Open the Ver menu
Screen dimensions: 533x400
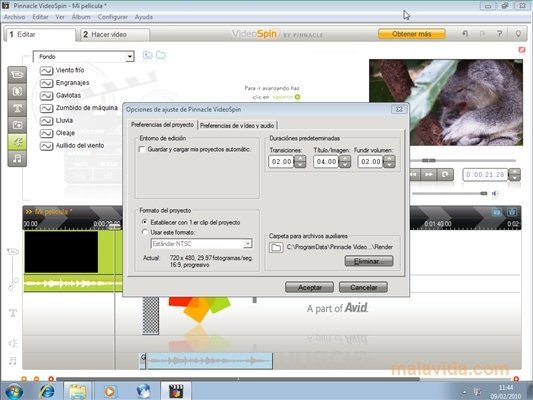coord(60,17)
